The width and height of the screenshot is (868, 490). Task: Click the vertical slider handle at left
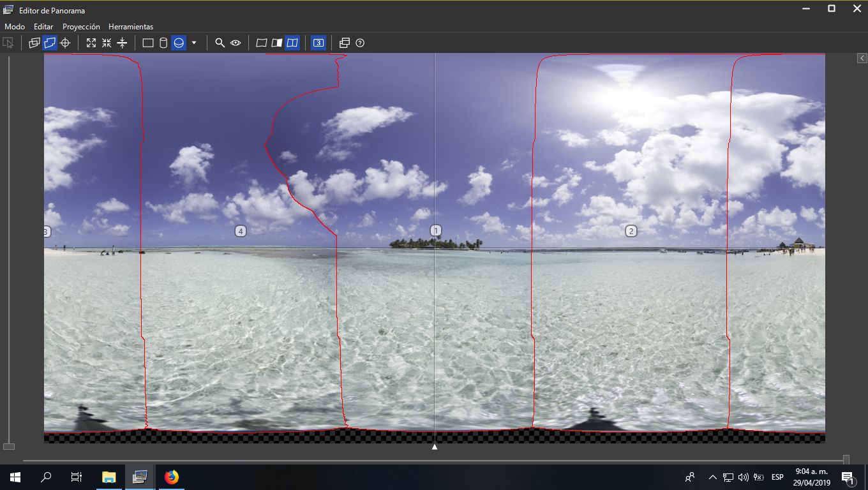coord(9,447)
